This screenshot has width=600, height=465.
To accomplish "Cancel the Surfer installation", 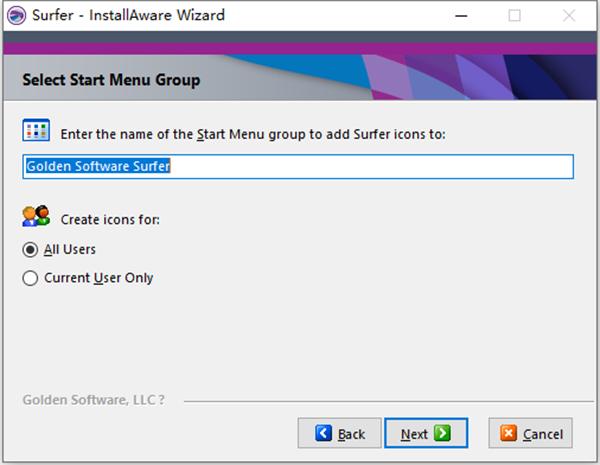I will tap(530, 433).
